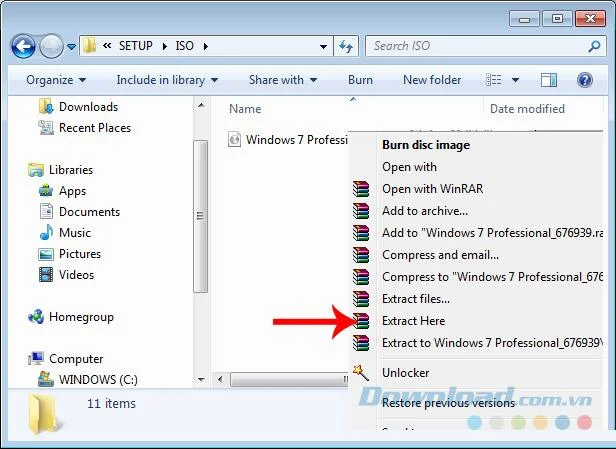Click the Forward navigation arrow button
This screenshot has width=616, height=449.
click(x=51, y=46)
